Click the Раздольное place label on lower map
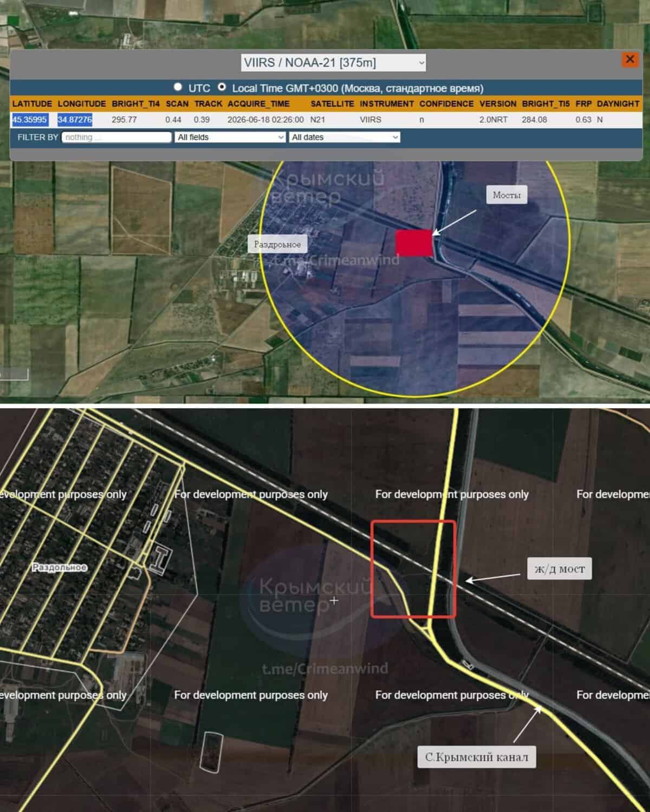 tap(60, 567)
